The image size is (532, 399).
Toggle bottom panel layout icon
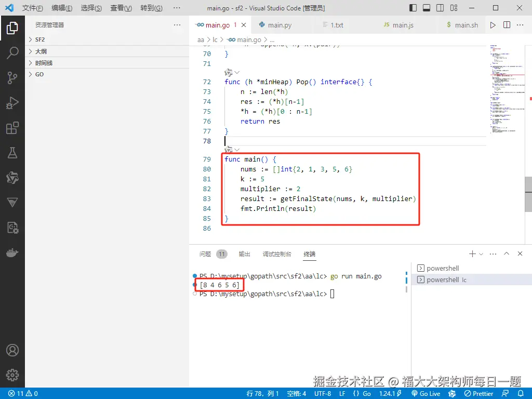(x=427, y=8)
